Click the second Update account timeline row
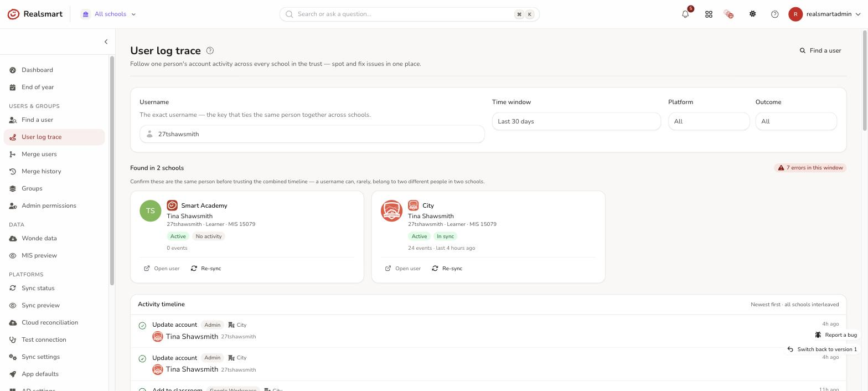This screenshot has height=391, width=868. (x=488, y=364)
